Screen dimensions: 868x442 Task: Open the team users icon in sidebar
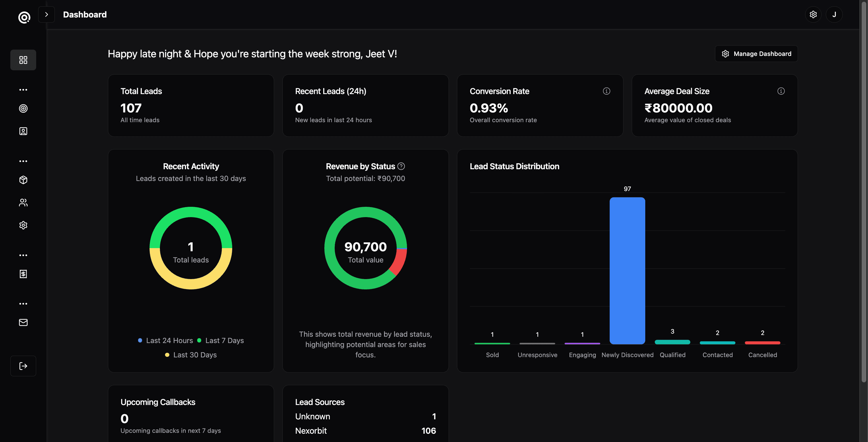[23, 203]
